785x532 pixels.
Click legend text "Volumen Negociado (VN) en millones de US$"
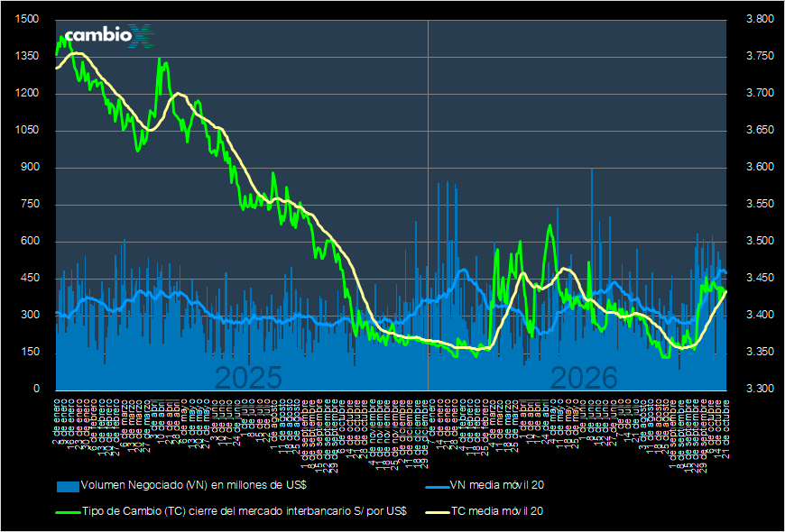click(x=193, y=485)
